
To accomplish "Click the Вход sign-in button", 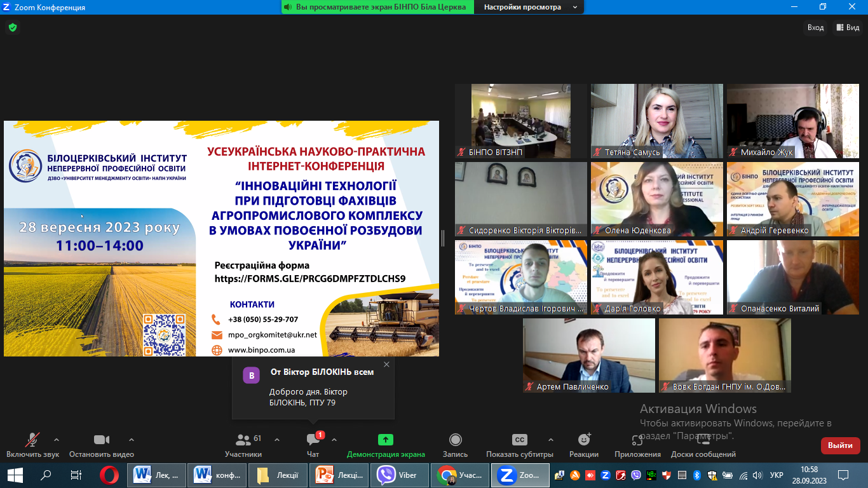I will (x=815, y=27).
